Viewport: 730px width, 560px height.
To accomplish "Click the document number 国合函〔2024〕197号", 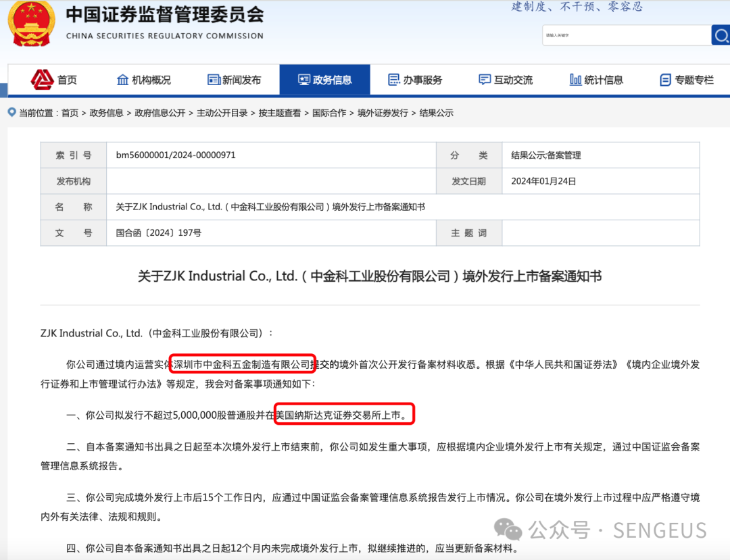I will (158, 233).
